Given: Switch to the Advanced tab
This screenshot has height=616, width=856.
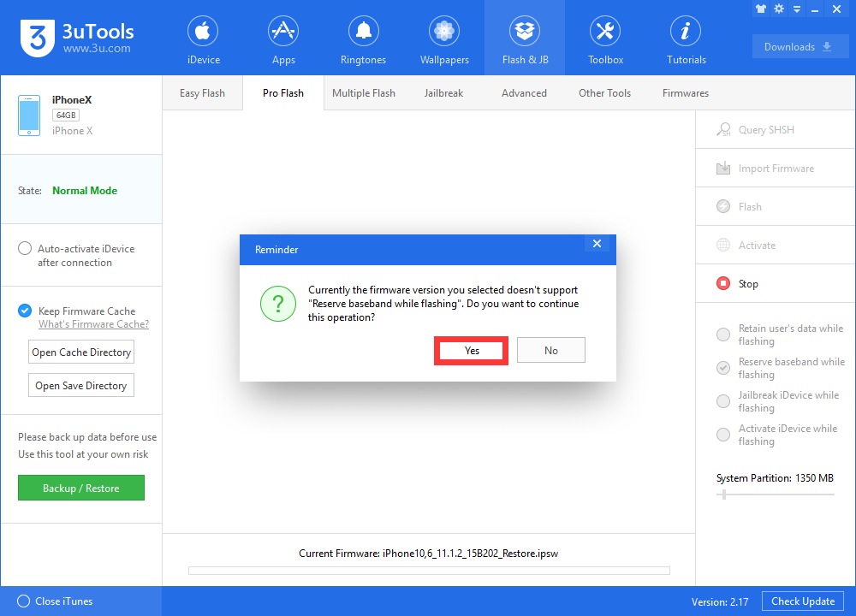Looking at the screenshot, I should [524, 92].
